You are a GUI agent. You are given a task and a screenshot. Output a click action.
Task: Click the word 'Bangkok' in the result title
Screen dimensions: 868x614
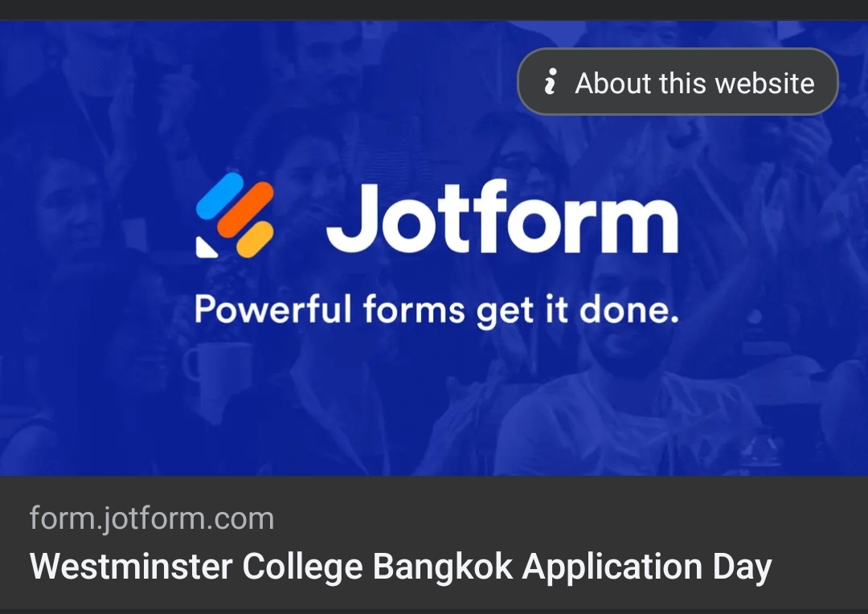(x=443, y=567)
